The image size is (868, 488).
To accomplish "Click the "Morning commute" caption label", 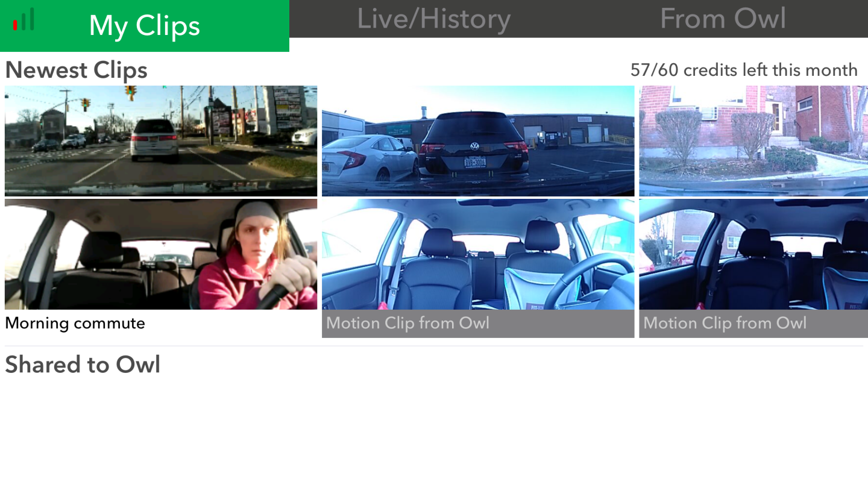I will (75, 324).
